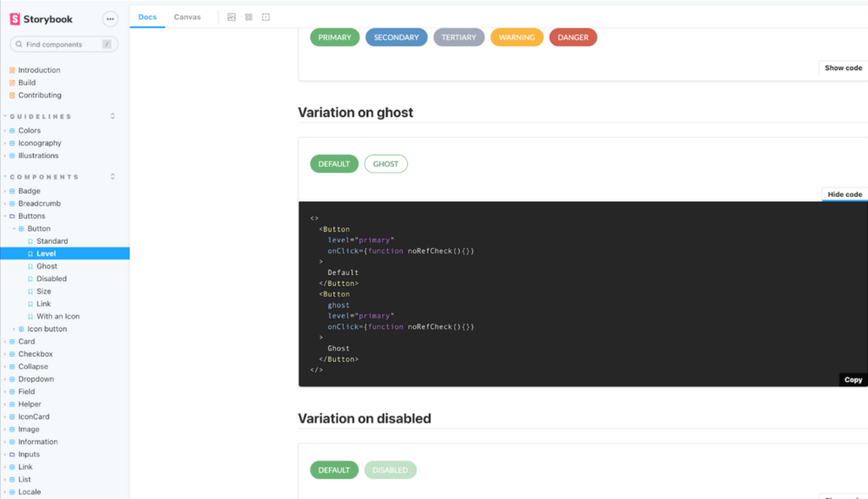
Task: Toggle expand-all arrows beside Components heading
Action: pos(112,177)
